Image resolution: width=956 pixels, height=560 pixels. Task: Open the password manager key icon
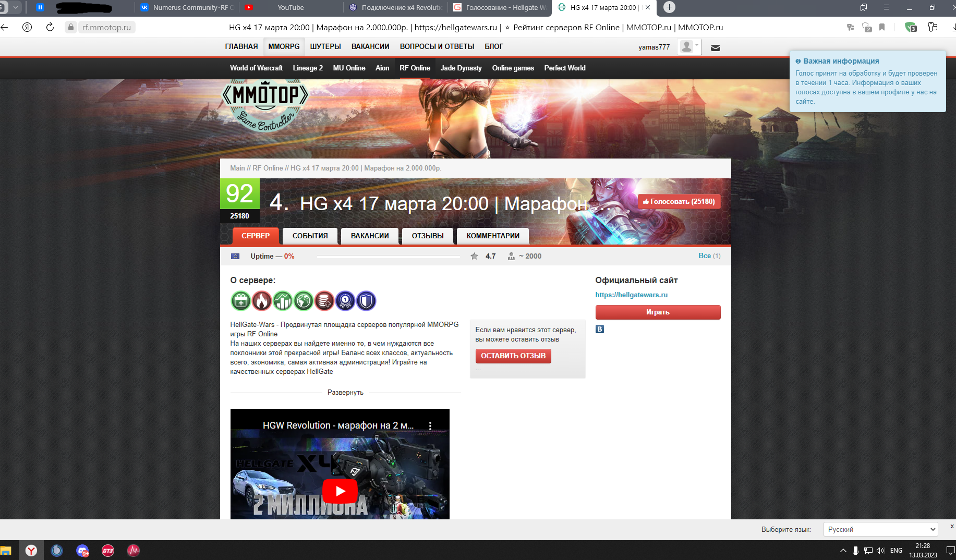point(851,27)
